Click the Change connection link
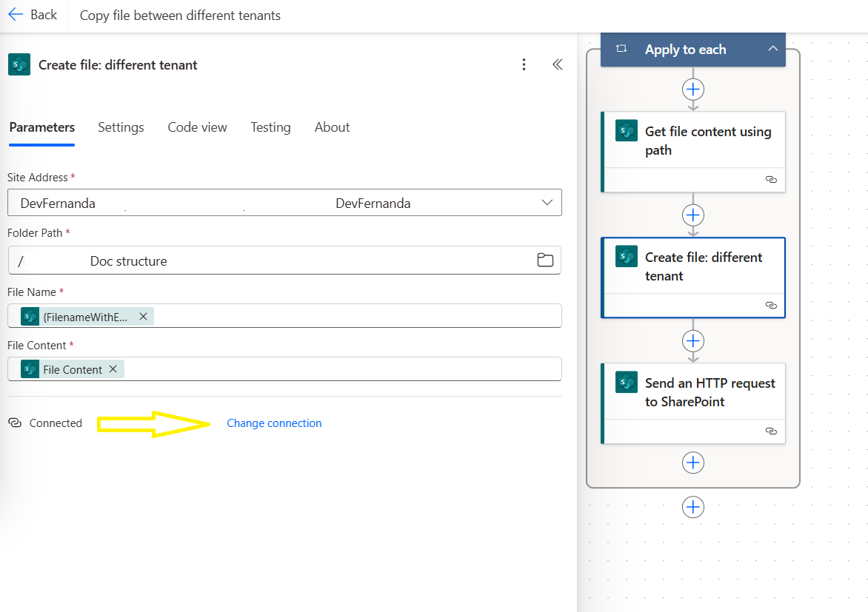Viewport: 868px width, 612px height. tap(274, 423)
